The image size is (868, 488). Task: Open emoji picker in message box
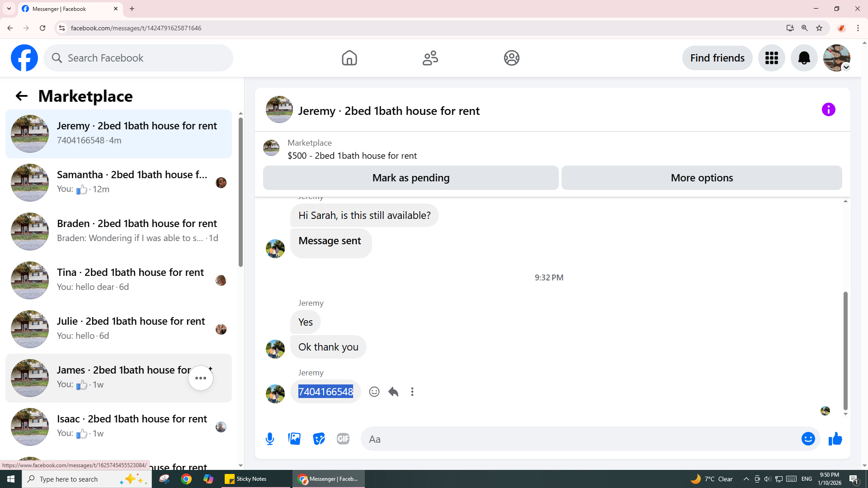(x=808, y=439)
